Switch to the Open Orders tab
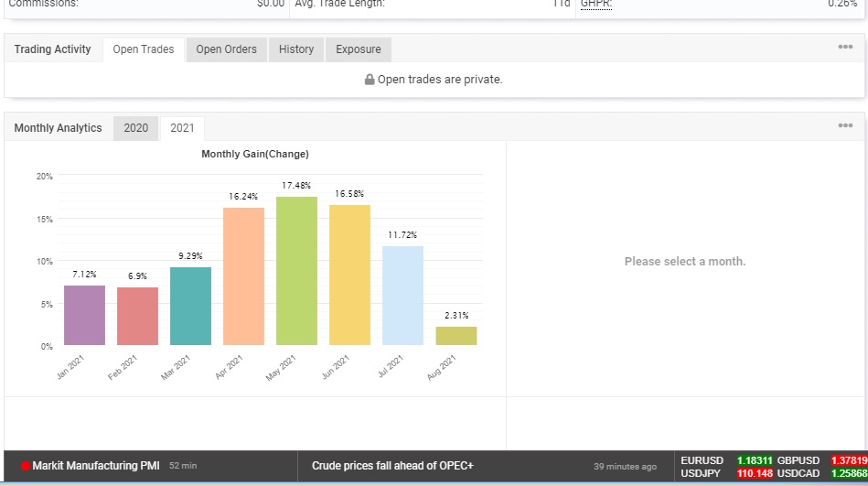 [x=226, y=49]
